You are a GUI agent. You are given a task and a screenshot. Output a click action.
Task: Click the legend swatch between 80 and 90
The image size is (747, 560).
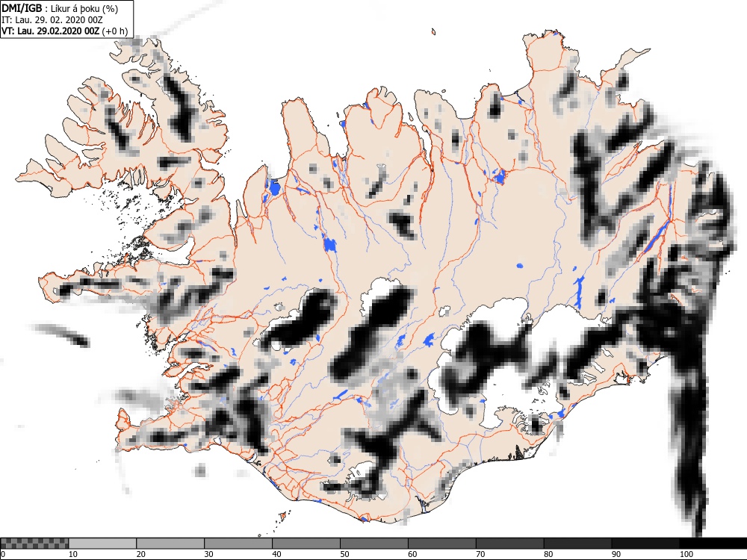point(578,543)
